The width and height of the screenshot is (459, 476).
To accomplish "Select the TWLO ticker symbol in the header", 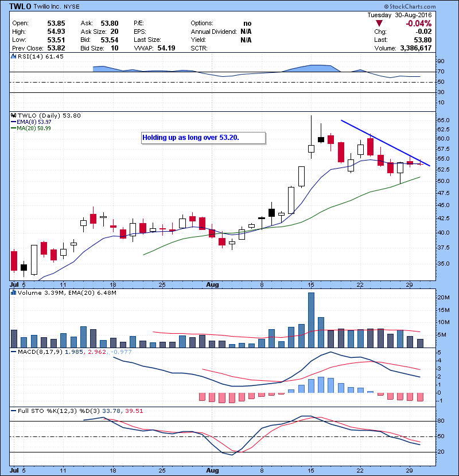I will pos(20,6).
